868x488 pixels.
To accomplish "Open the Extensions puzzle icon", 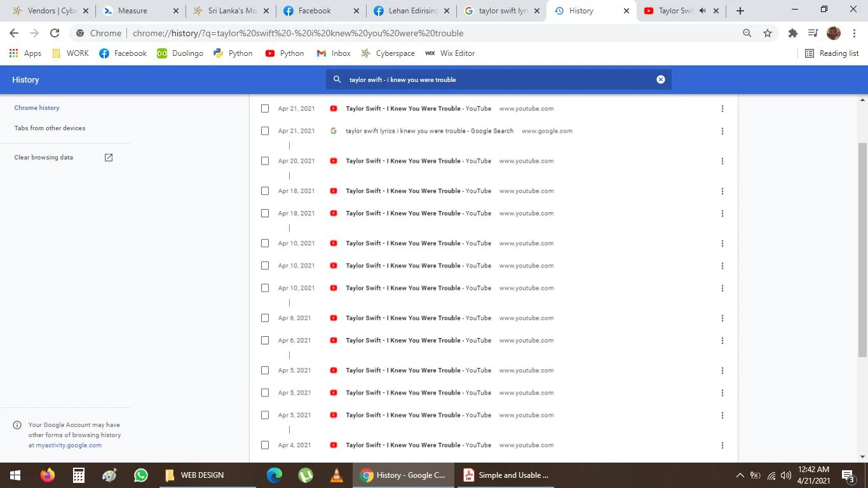I will [792, 33].
